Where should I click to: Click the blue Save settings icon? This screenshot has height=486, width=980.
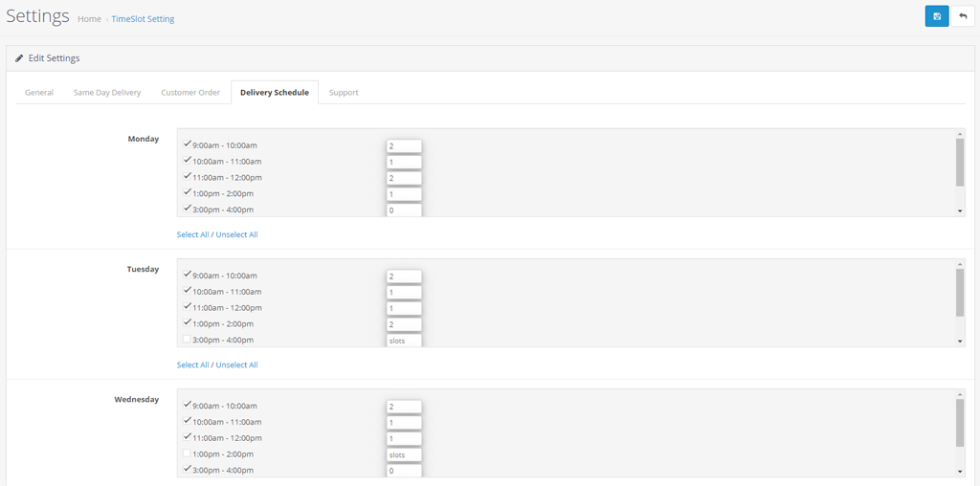936,16
